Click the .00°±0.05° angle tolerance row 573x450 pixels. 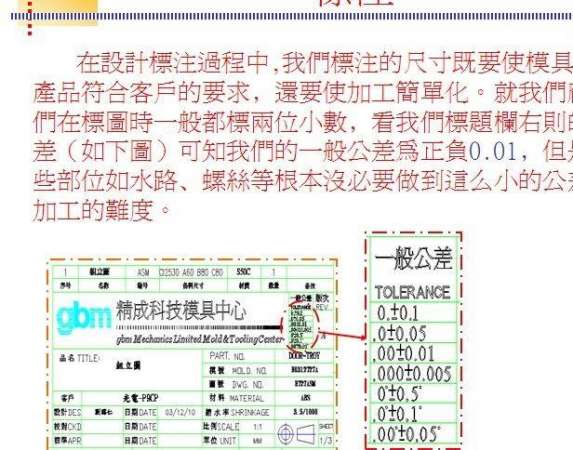coord(414,434)
